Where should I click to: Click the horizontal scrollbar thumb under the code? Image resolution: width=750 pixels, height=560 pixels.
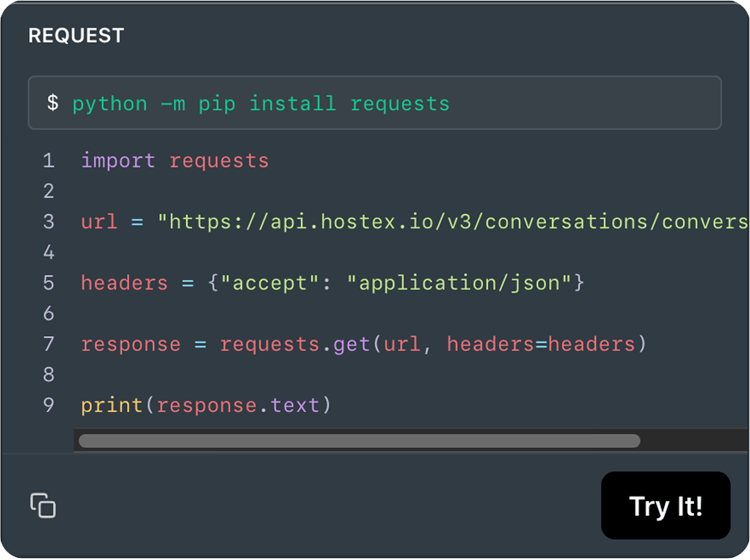point(359,441)
